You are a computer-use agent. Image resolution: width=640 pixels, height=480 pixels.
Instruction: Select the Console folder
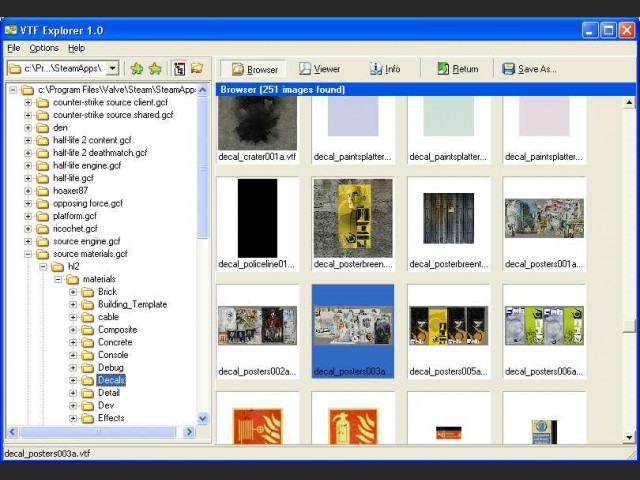(113, 355)
